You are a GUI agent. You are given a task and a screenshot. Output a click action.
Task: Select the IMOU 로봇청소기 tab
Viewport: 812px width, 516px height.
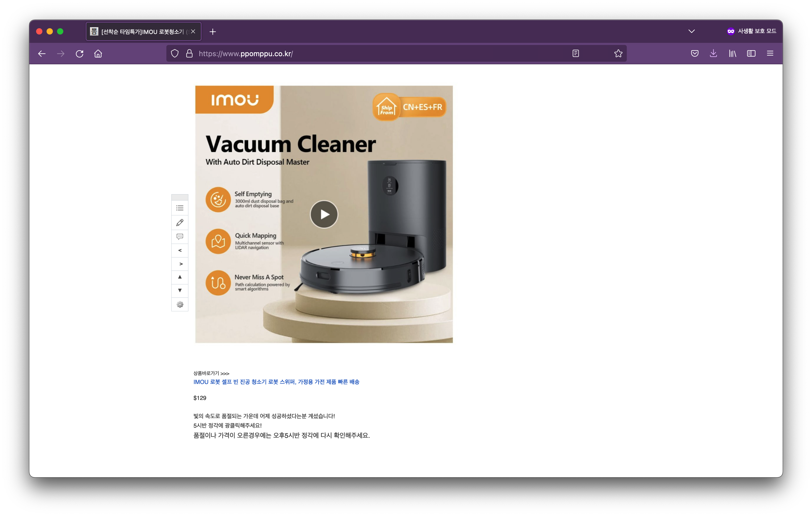142,32
